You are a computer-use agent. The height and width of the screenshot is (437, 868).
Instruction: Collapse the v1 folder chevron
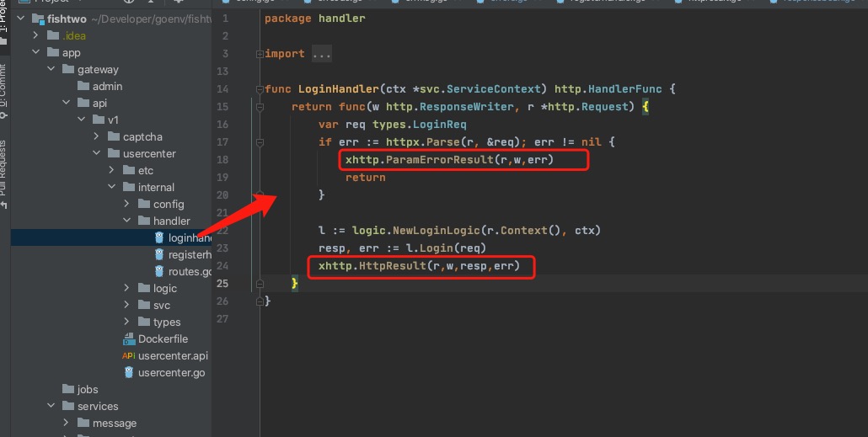tap(82, 120)
